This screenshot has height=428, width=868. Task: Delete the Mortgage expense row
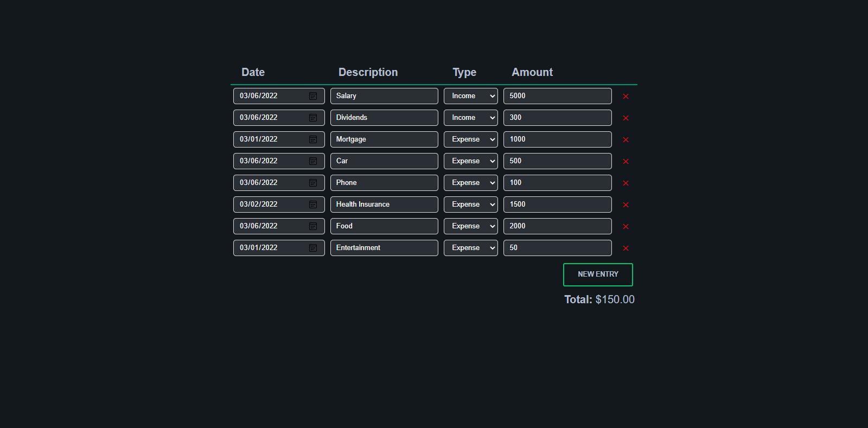click(626, 140)
